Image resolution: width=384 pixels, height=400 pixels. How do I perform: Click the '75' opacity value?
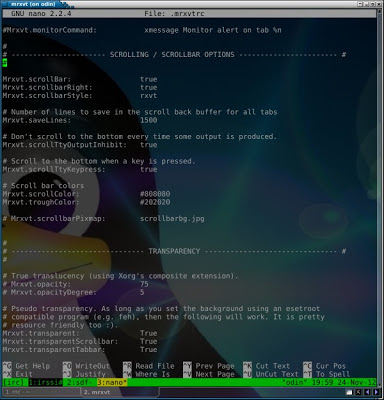144,284
